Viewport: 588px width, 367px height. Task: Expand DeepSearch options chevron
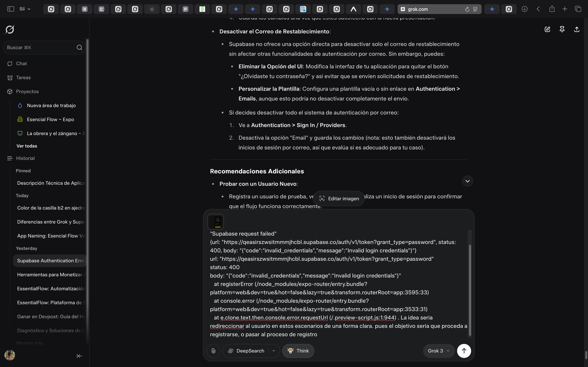point(274,351)
